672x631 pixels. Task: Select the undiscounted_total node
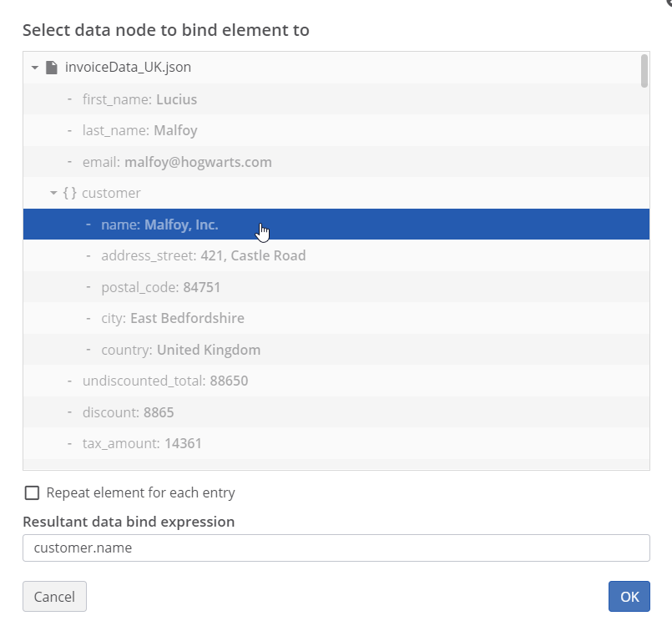[x=164, y=381]
